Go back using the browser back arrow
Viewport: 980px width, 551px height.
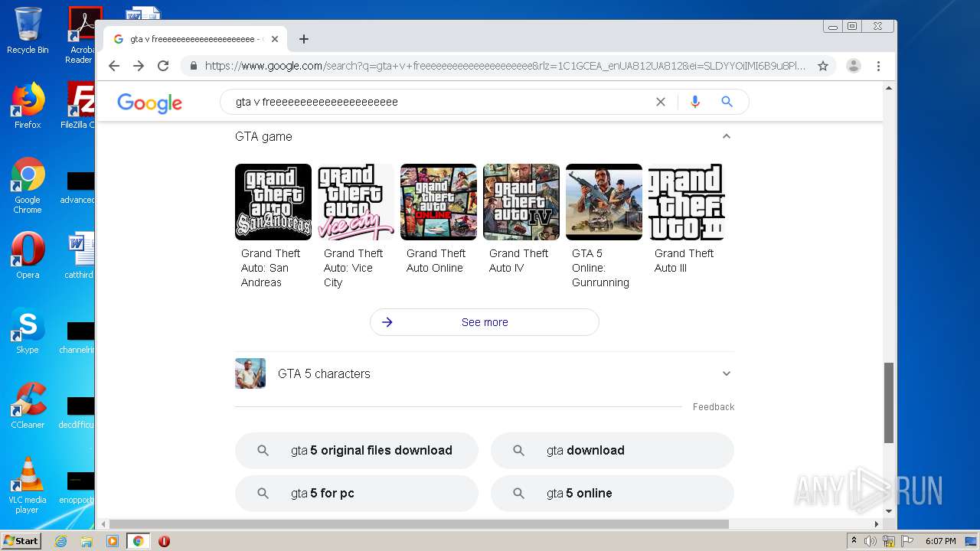tap(114, 66)
